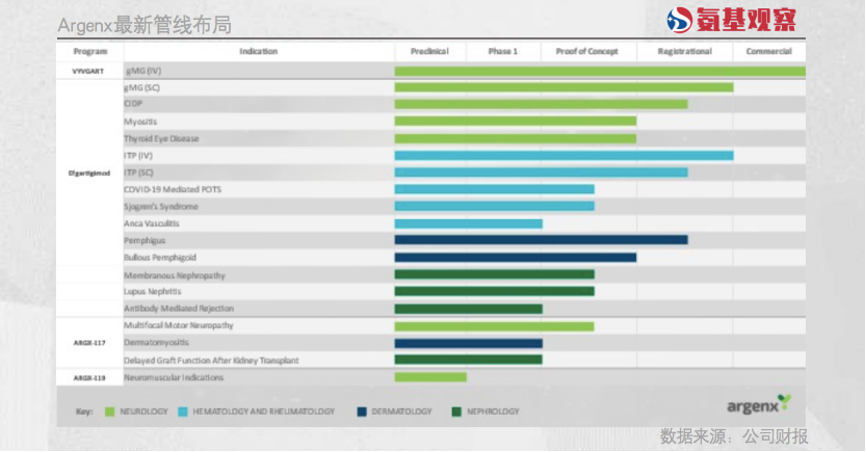This screenshot has height=452, width=866.
Task: Click the gMG (SC) indication text
Action: click(142, 88)
